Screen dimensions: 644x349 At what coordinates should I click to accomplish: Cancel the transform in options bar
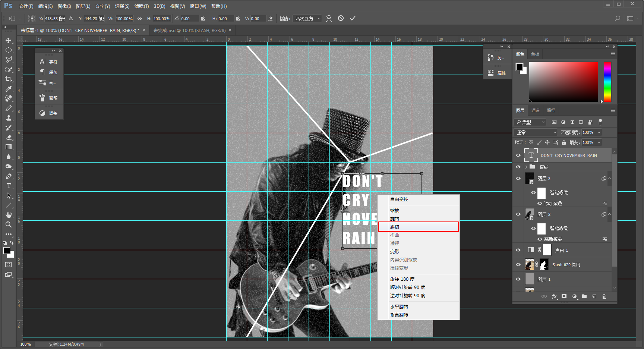pos(341,18)
